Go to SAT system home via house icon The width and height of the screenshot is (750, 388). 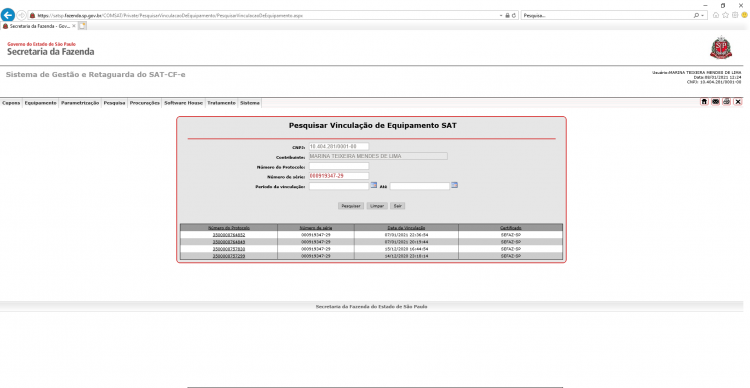704,101
